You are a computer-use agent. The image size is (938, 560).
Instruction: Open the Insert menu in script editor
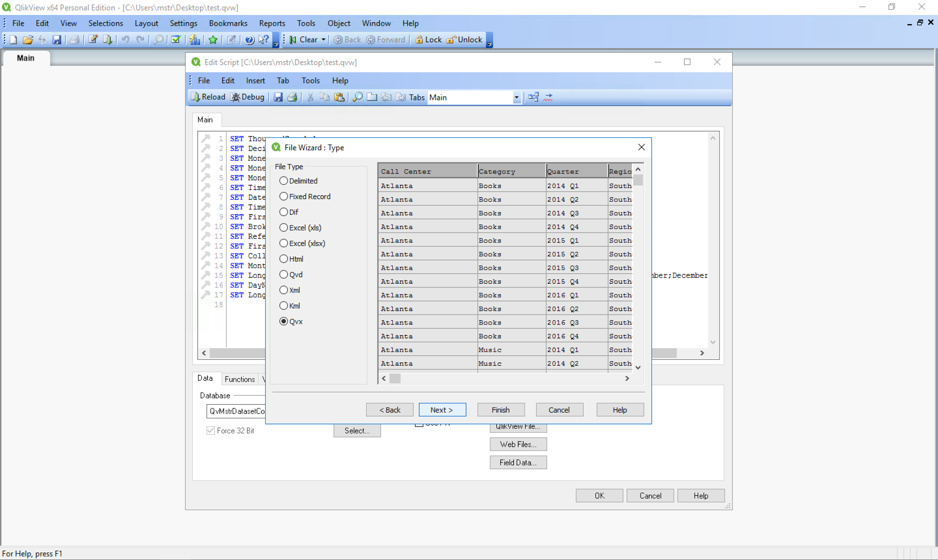pyautogui.click(x=255, y=80)
